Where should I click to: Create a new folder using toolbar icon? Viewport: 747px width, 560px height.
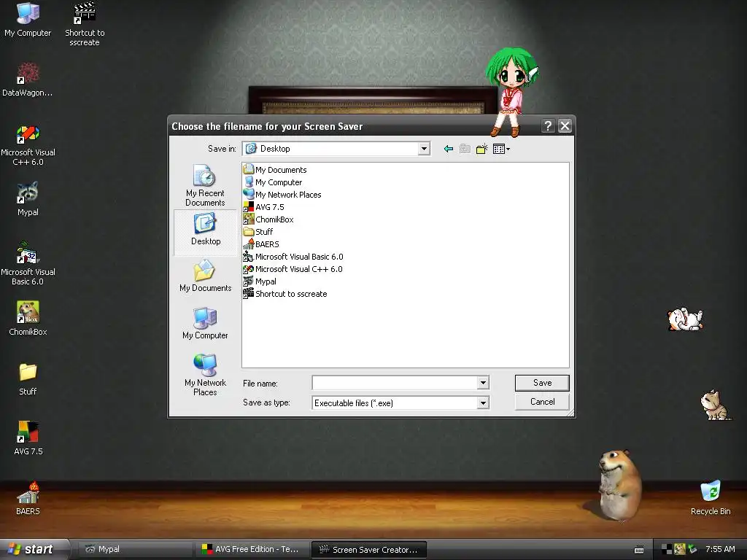(x=482, y=149)
